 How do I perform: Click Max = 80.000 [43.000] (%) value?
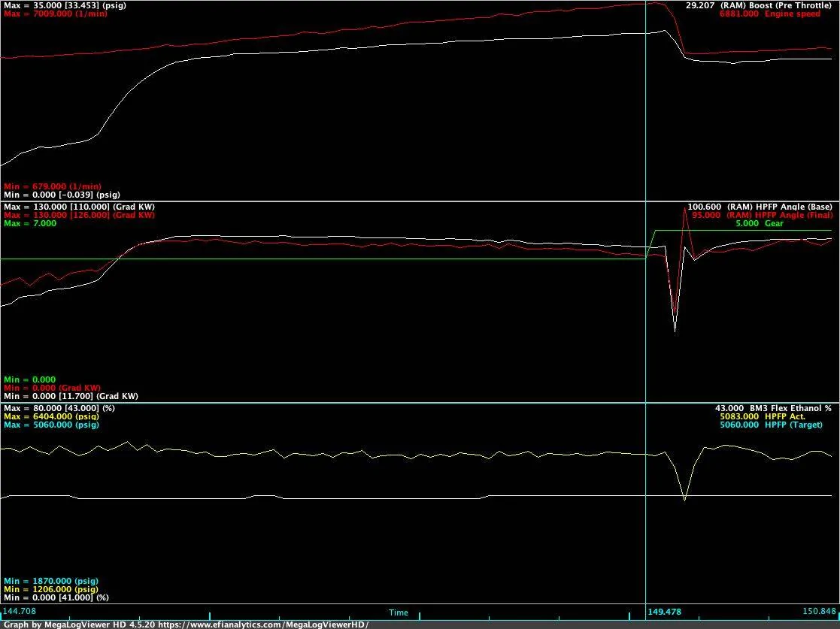(x=59, y=408)
